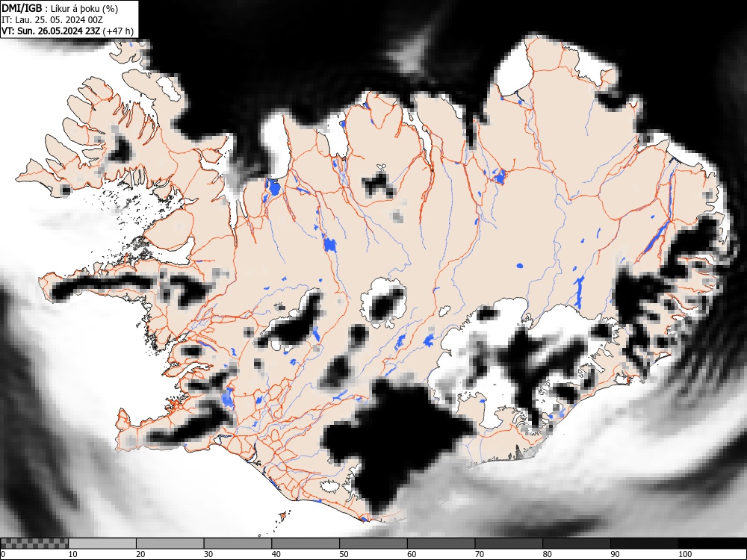The image size is (747, 560).
Task: Click the legend label '60'
Action: pyautogui.click(x=411, y=554)
